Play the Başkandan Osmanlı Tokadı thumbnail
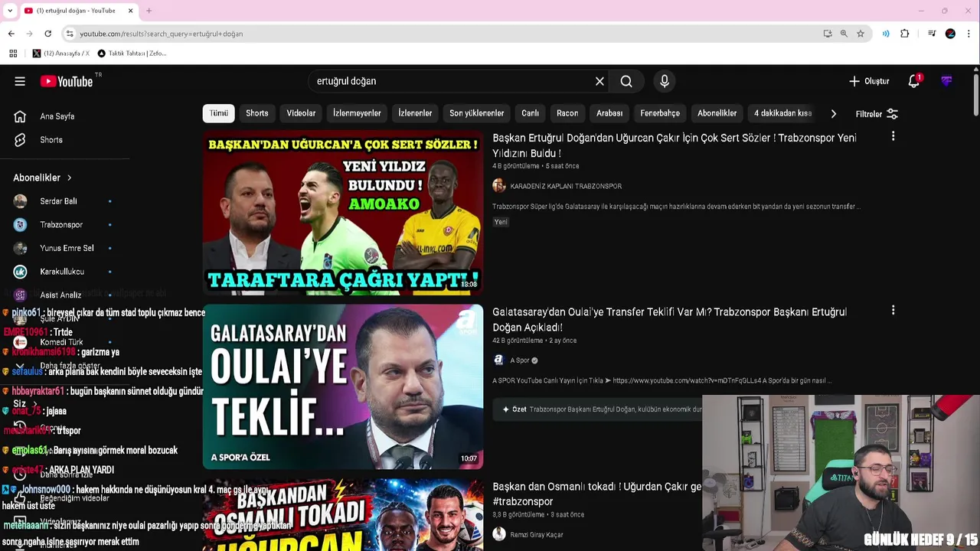Image resolution: width=980 pixels, height=551 pixels. (x=343, y=514)
